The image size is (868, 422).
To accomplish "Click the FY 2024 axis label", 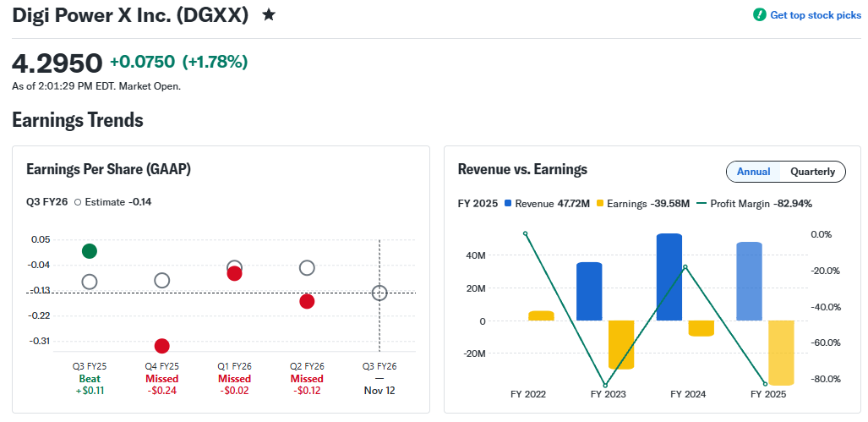I will pyautogui.click(x=688, y=394).
